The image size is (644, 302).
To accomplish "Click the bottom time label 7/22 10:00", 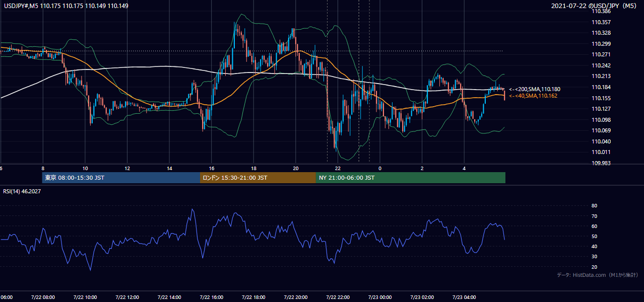I will tap(85, 297).
